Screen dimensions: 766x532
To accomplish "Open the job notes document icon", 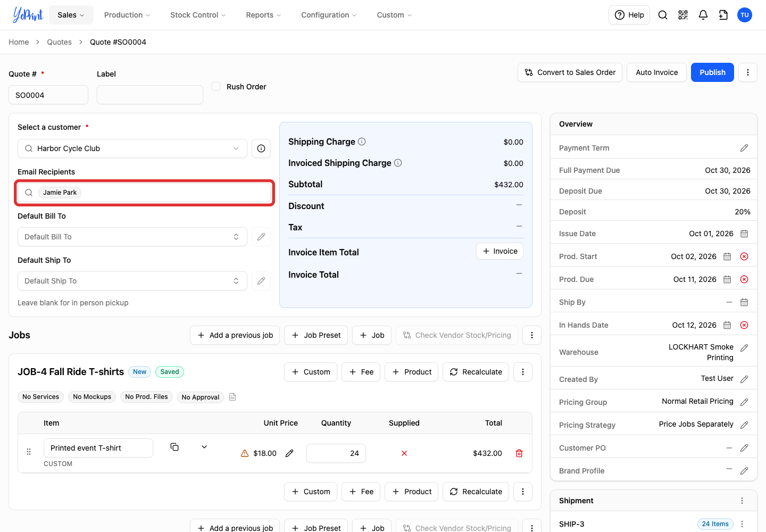I will tap(232, 397).
